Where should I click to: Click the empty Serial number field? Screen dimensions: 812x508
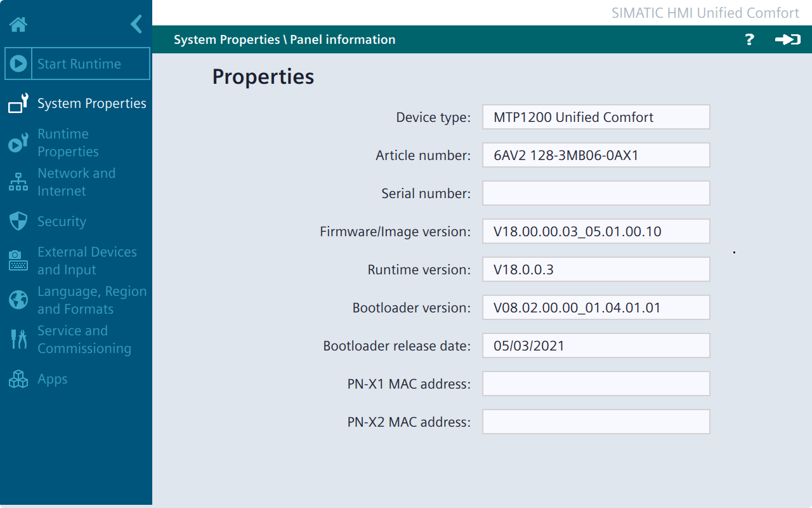click(x=596, y=193)
